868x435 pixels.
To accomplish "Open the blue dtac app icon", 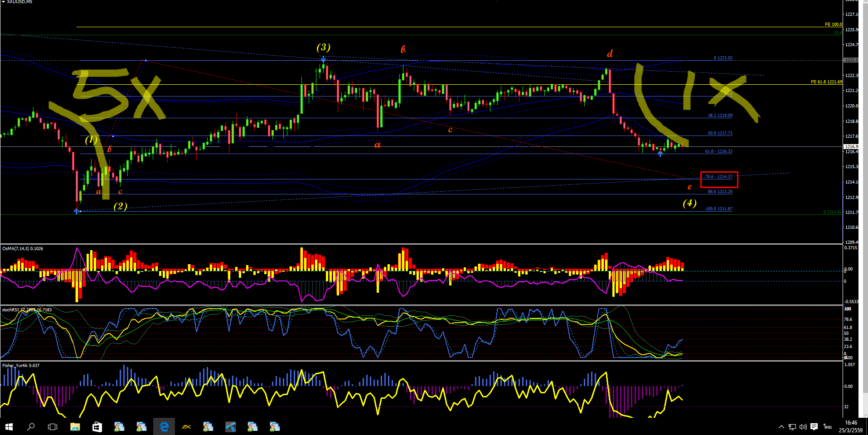I will point(231,427).
